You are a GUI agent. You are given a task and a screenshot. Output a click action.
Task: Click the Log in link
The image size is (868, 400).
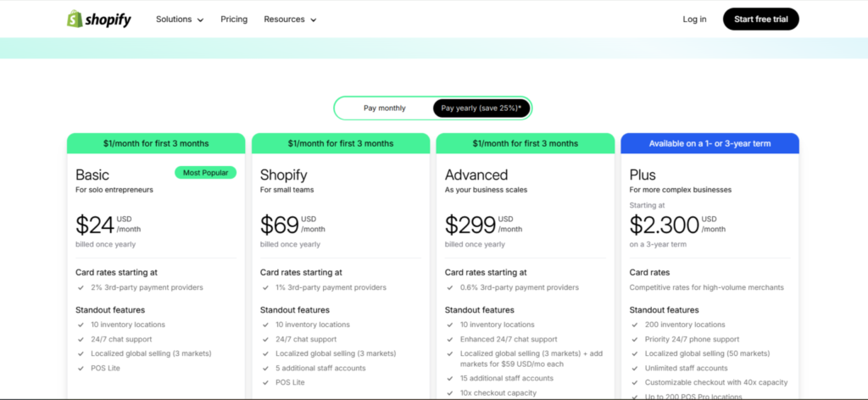pyautogui.click(x=694, y=19)
